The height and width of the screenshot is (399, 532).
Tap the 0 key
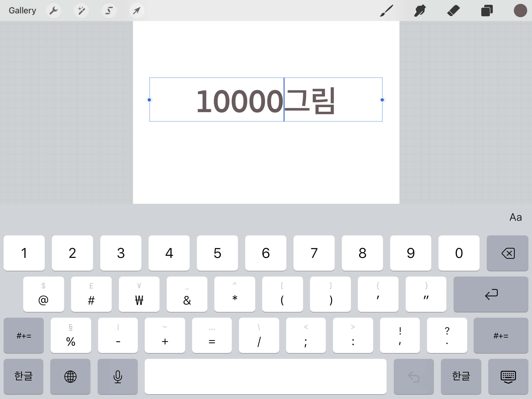coord(459,253)
